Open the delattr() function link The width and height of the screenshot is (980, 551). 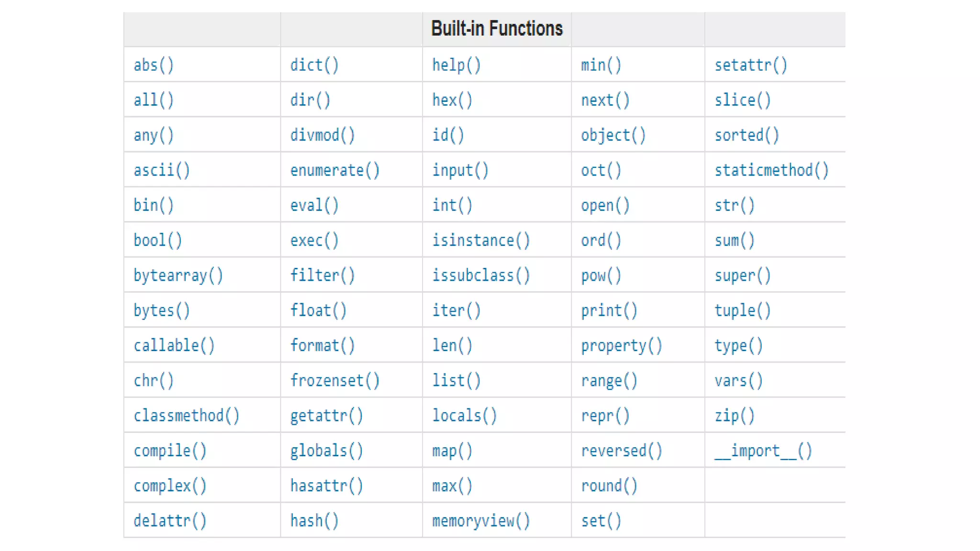[170, 520]
